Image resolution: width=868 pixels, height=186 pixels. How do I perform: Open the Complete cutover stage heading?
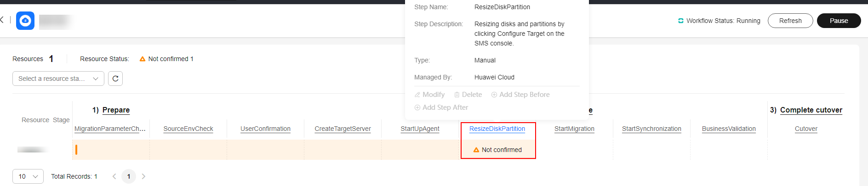click(x=811, y=110)
